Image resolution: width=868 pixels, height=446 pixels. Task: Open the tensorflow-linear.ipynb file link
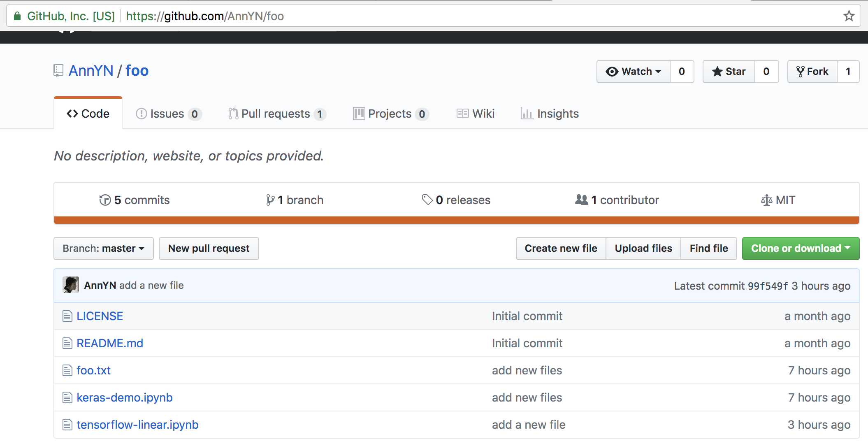tap(137, 425)
